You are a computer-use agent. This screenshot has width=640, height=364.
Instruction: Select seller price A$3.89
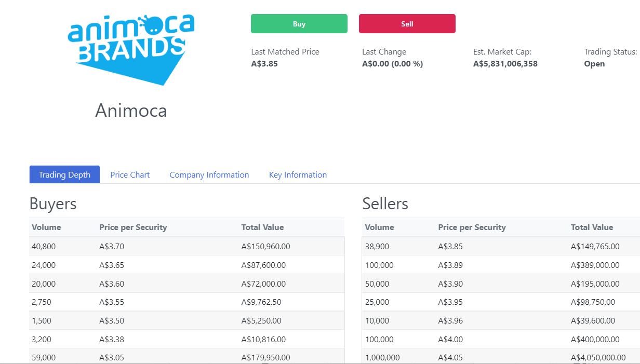[450, 265]
